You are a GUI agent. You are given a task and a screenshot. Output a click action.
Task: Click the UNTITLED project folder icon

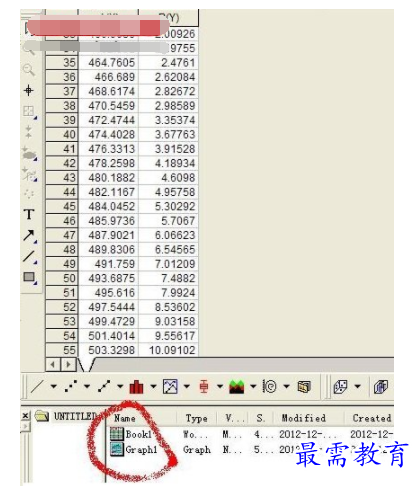click(42, 416)
